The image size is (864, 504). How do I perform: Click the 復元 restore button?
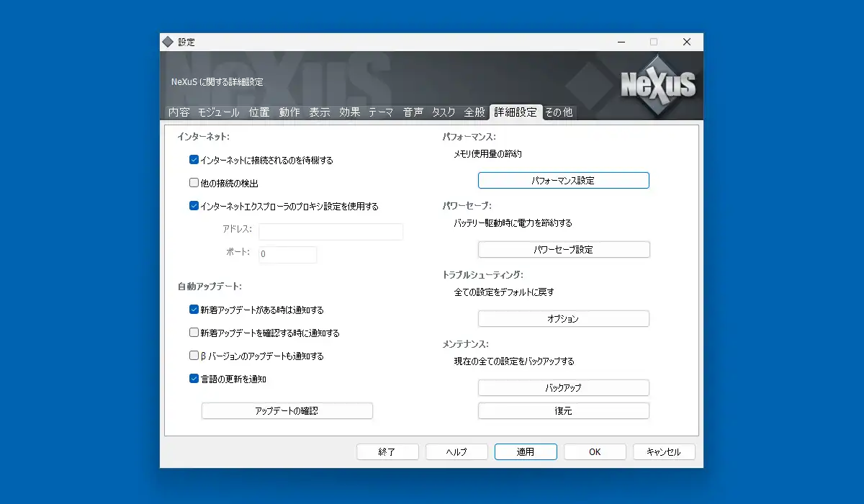(x=564, y=410)
